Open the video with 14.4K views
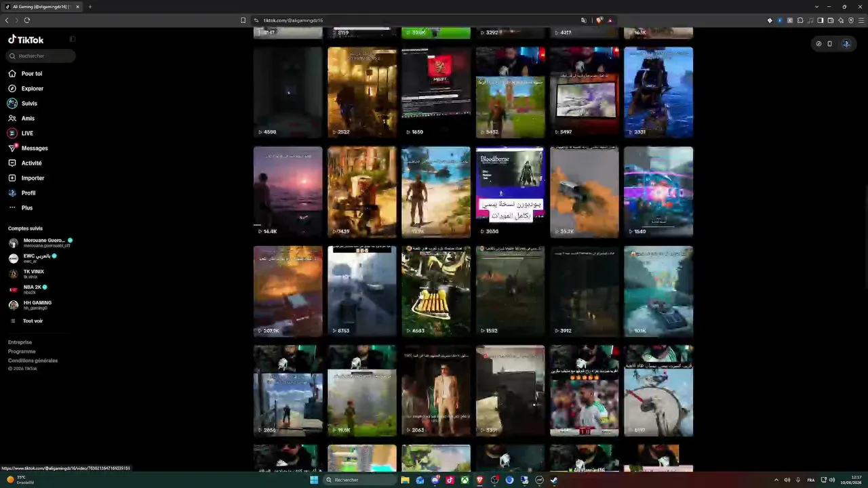 click(x=288, y=192)
